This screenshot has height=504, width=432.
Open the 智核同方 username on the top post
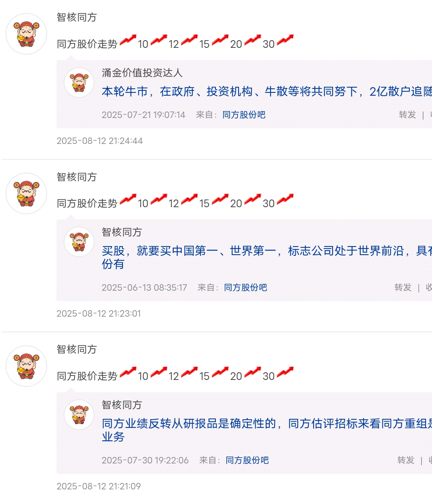tap(77, 17)
